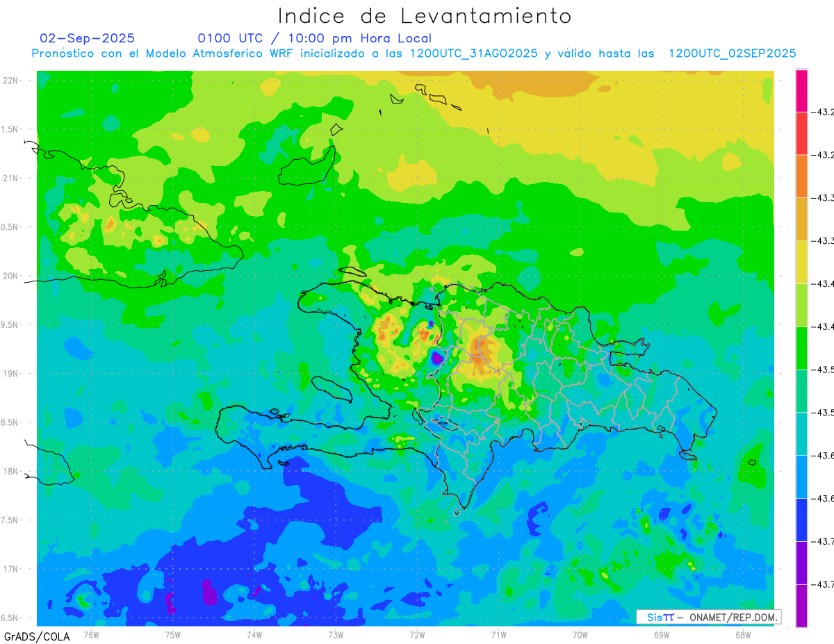Click the '69W' longitude label
This screenshot has width=834, height=644.
click(x=661, y=634)
